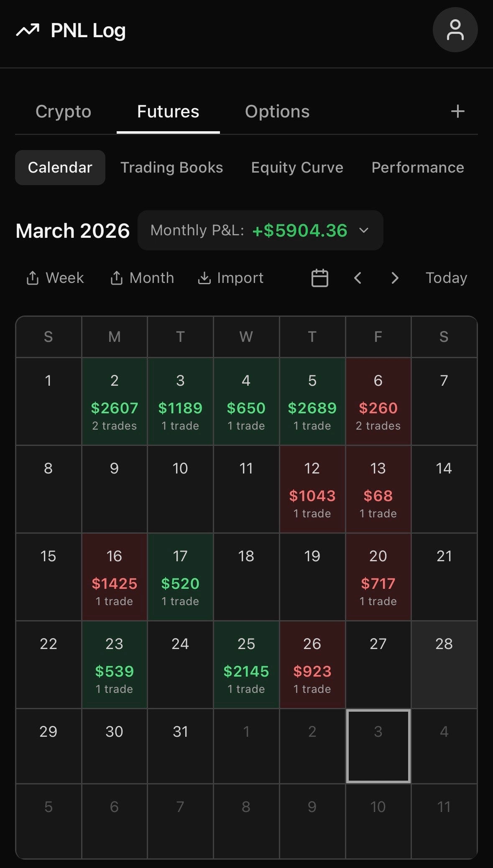The width and height of the screenshot is (493, 868).
Task: Click the PNL Log trending arrow logo
Action: [28, 30]
